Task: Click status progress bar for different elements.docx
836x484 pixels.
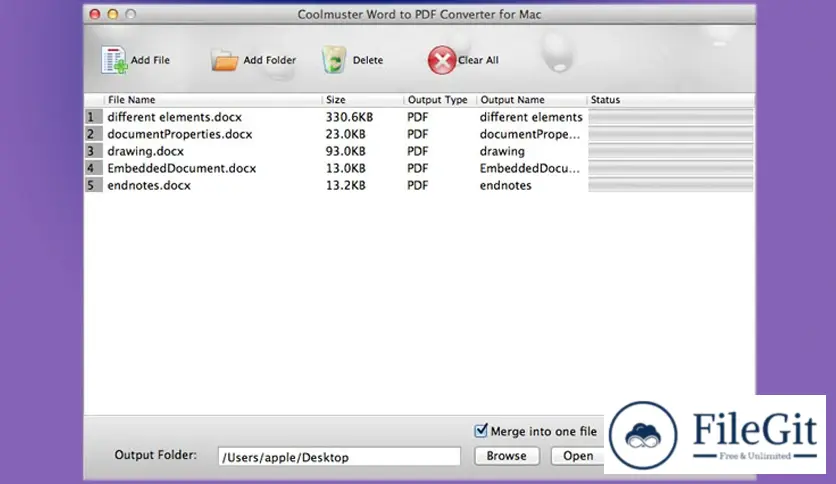Action: 671,117
